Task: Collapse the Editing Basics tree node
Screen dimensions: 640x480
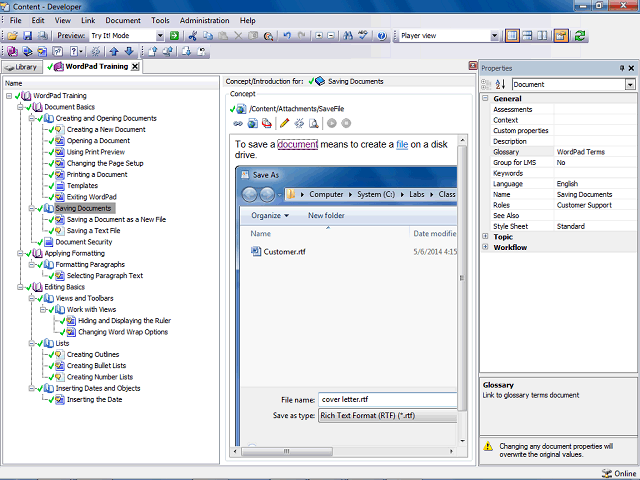Action: coord(20,287)
